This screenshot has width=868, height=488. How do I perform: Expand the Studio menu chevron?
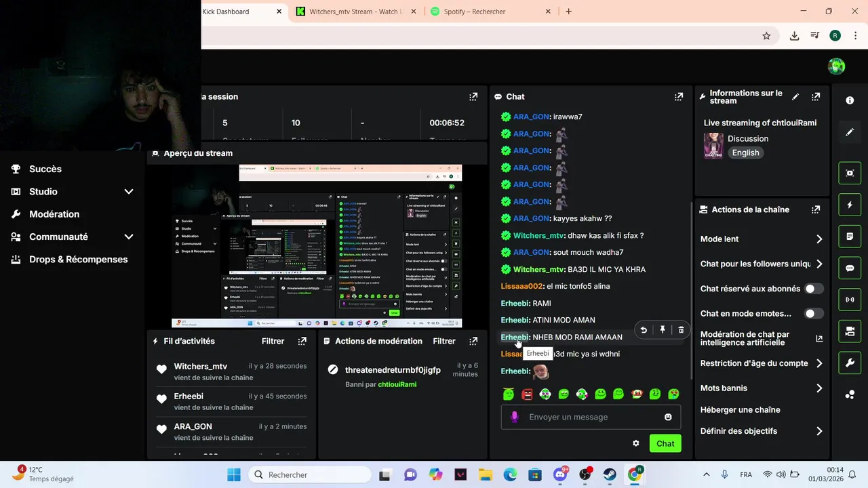(129, 192)
